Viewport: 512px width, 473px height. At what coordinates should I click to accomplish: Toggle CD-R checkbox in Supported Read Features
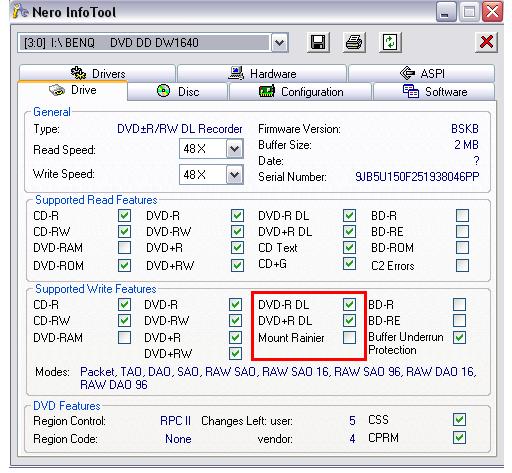(124, 216)
